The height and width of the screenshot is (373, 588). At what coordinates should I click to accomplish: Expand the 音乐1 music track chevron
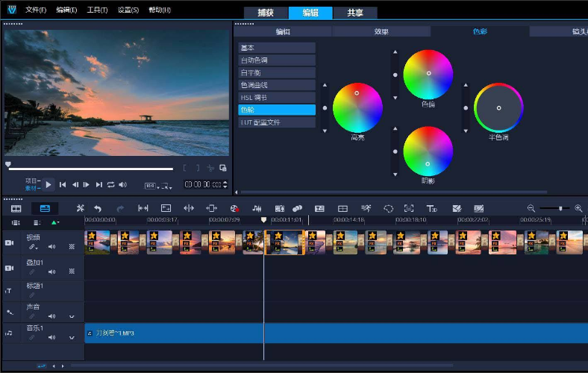point(72,338)
